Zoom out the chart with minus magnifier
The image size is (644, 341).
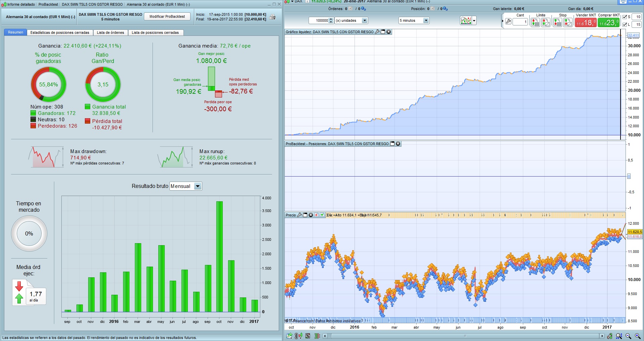tap(628, 336)
